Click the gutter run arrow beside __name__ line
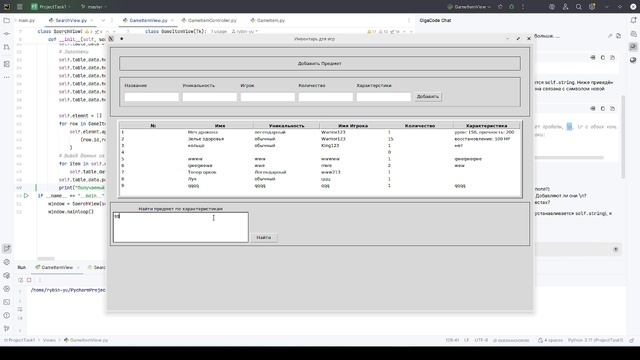This screenshot has height=360, width=640. (x=27, y=196)
